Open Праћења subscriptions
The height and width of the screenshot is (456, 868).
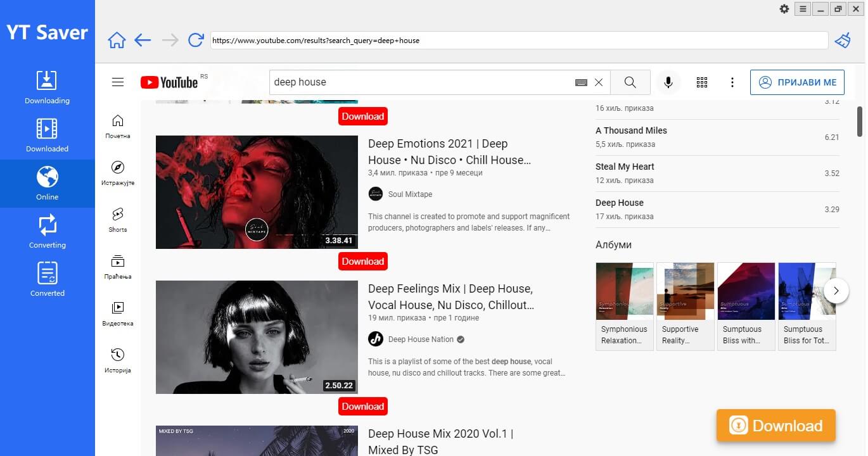[x=118, y=267]
